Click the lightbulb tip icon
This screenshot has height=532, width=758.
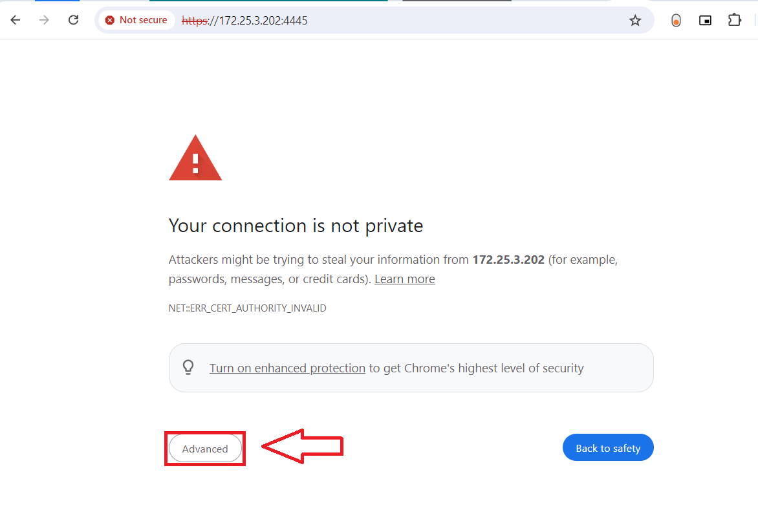coord(188,368)
